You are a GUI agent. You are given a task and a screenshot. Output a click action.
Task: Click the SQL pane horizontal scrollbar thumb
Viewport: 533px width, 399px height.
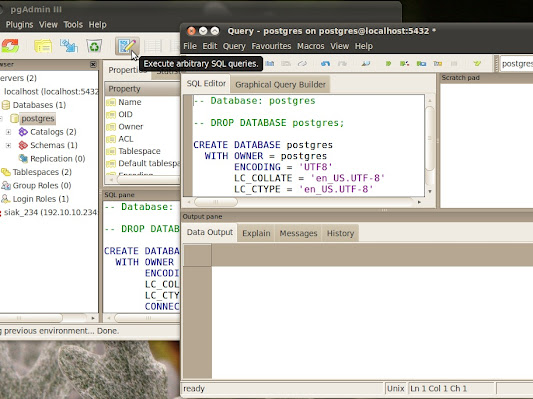pos(148,318)
